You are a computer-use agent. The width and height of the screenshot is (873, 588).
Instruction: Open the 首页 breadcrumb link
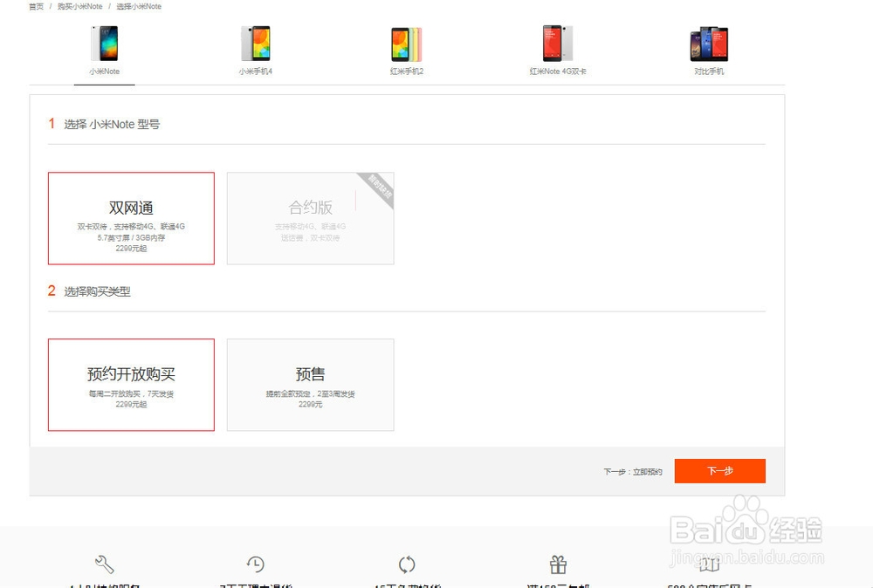36,7
